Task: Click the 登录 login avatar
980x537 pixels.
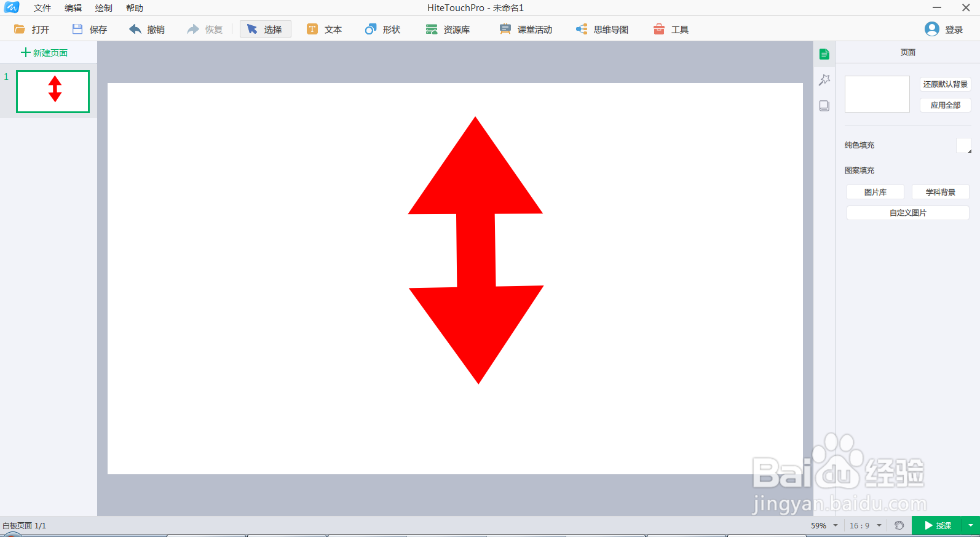Action: pos(932,29)
